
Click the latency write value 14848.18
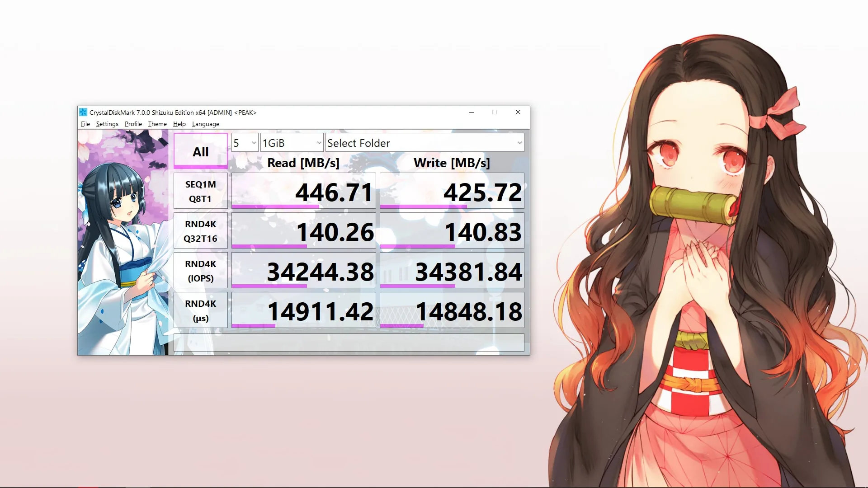(452, 310)
